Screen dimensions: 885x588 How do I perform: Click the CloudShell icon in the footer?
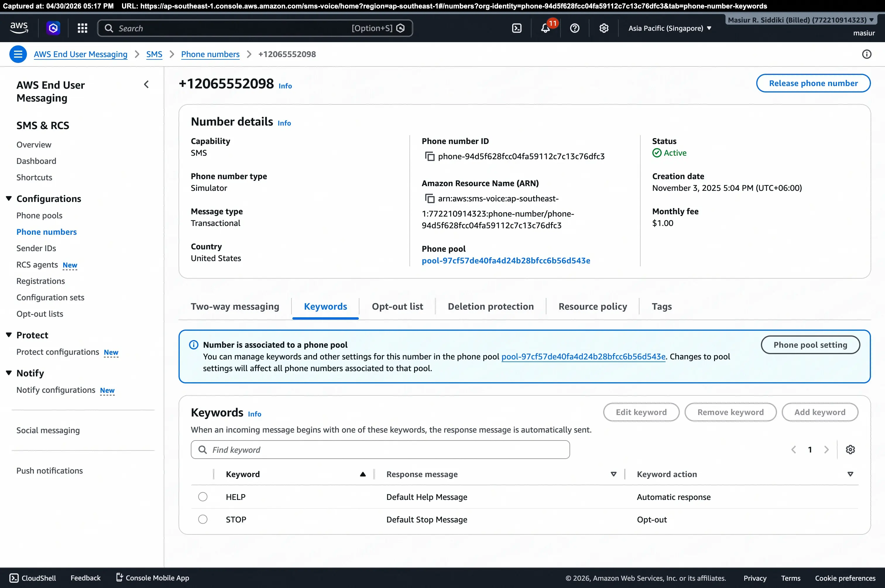pos(14,578)
